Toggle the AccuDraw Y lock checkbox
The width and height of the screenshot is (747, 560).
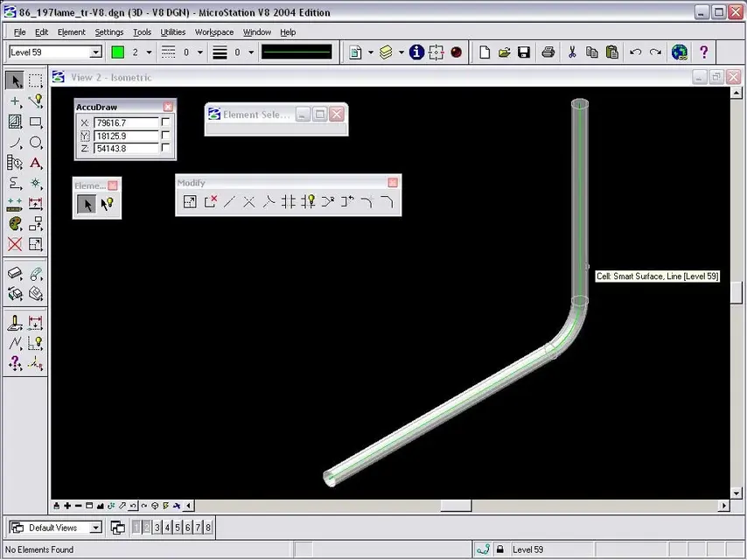166,136
